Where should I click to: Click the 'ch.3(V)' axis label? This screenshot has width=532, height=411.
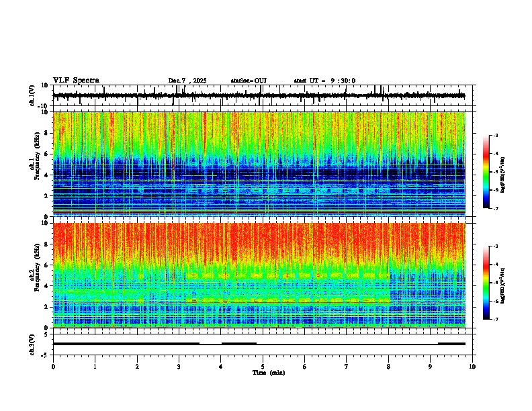[32, 345]
